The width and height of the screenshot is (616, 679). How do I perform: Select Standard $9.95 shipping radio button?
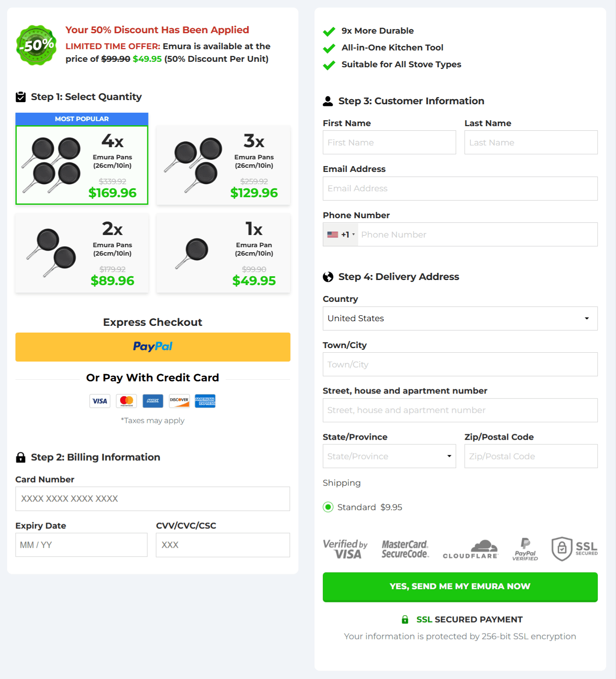328,507
